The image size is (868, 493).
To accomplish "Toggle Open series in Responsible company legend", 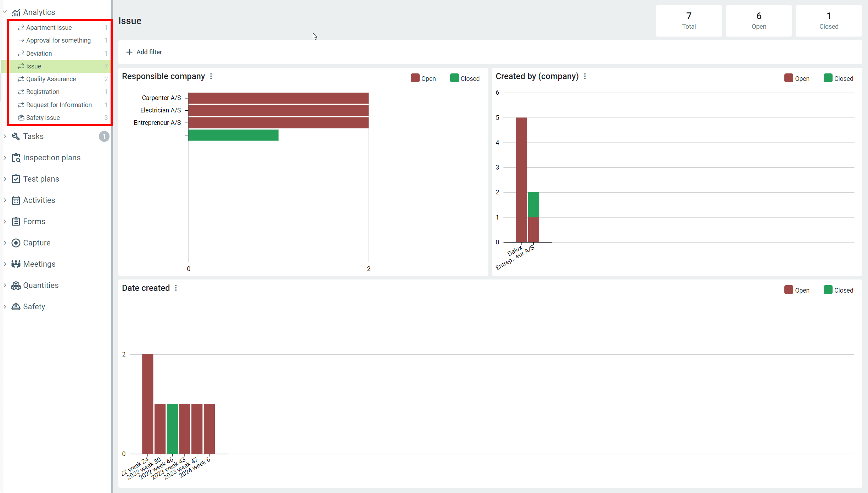I will [x=423, y=78].
